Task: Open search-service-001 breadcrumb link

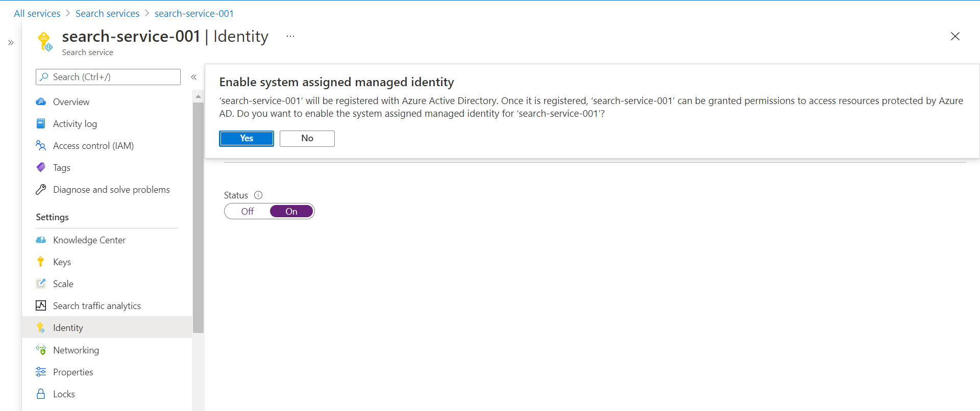Action: [x=194, y=13]
